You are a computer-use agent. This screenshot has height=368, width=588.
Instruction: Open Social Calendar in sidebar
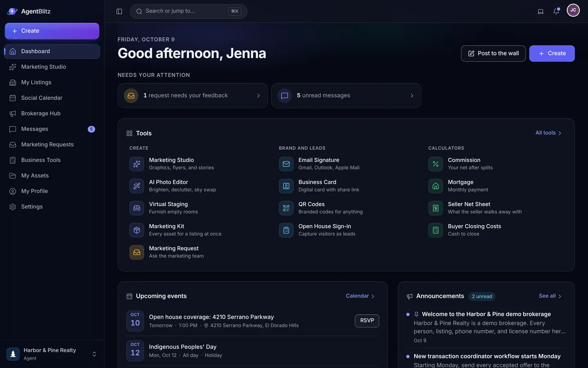pyautogui.click(x=52, y=98)
